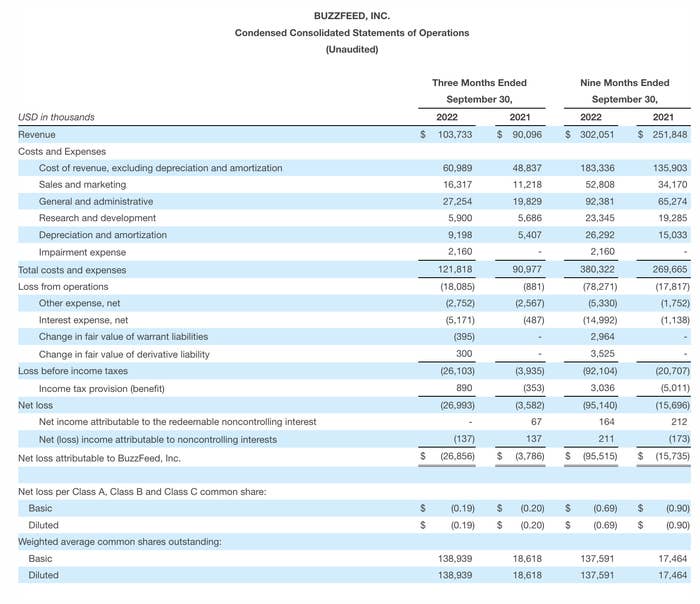
Task: Click total costs value 269,665
Action: point(670,269)
